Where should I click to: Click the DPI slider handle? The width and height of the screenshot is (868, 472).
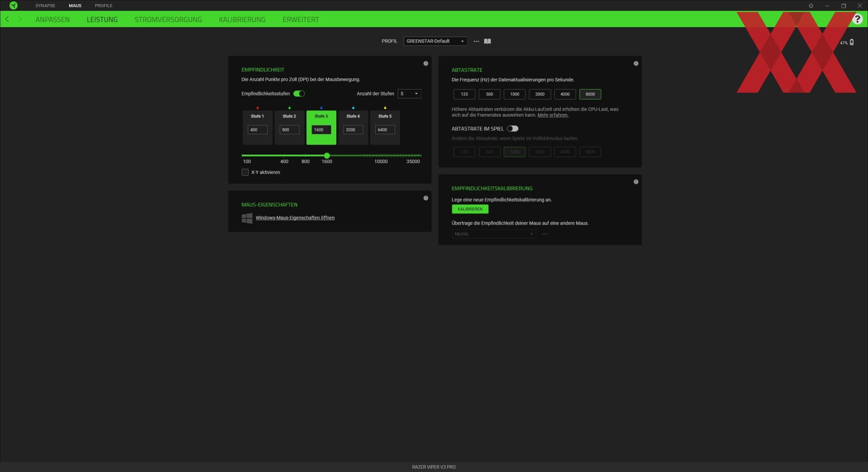(327, 156)
